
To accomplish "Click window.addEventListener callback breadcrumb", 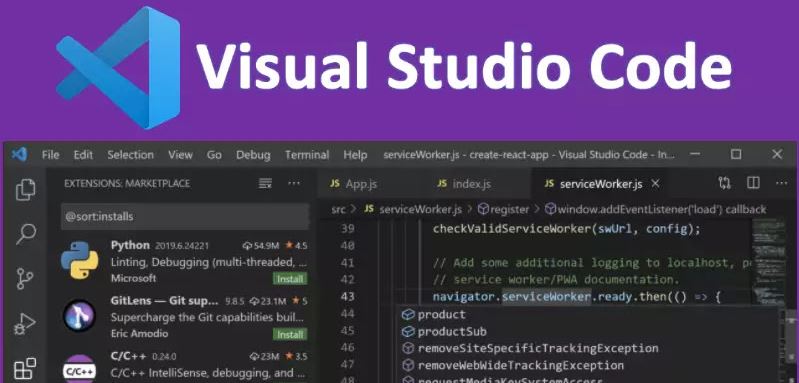I will (x=655, y=209).
